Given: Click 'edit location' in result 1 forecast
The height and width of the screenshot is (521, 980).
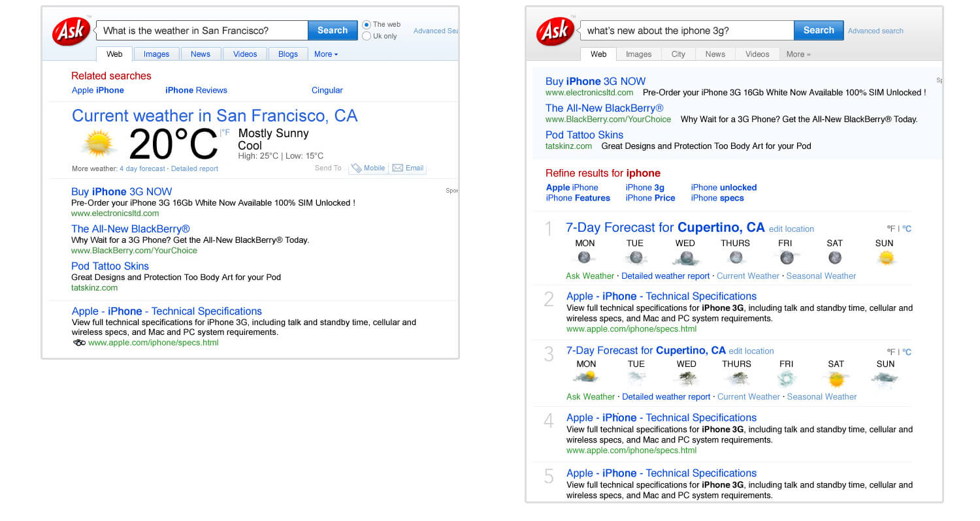Looking at the screenshot, I should pyautogui.click(x=791, y=229).
